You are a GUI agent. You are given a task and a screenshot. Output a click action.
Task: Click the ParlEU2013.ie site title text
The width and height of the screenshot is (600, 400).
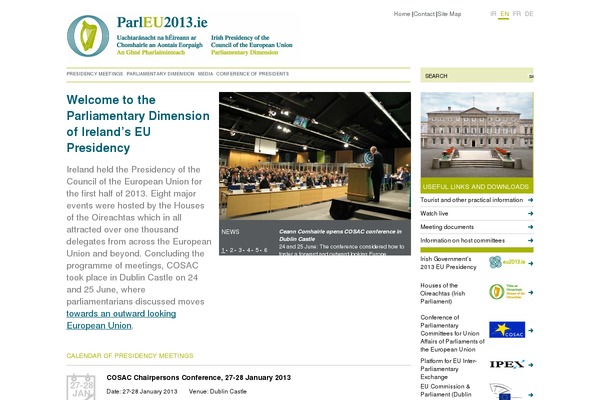point(162,22)
